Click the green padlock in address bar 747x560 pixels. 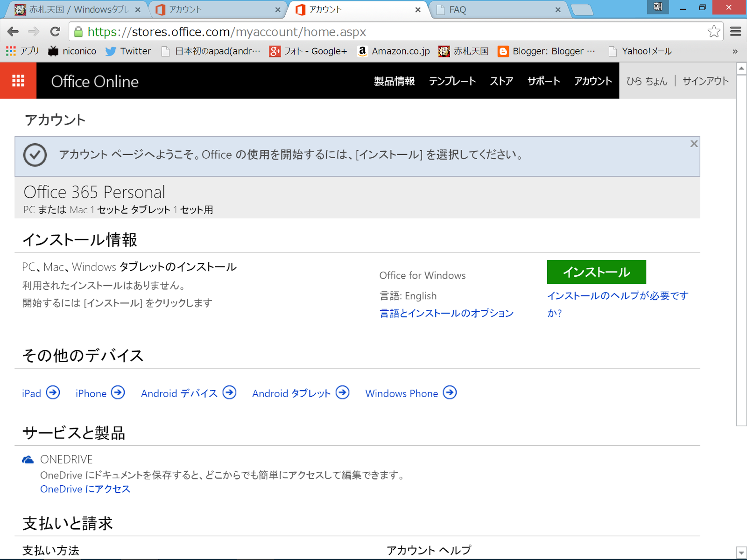[78, 32]
